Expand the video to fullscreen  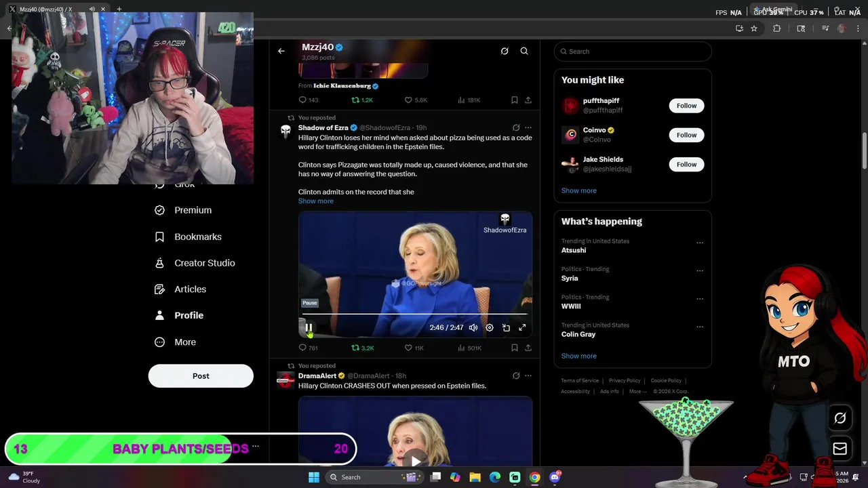(522, 327)
